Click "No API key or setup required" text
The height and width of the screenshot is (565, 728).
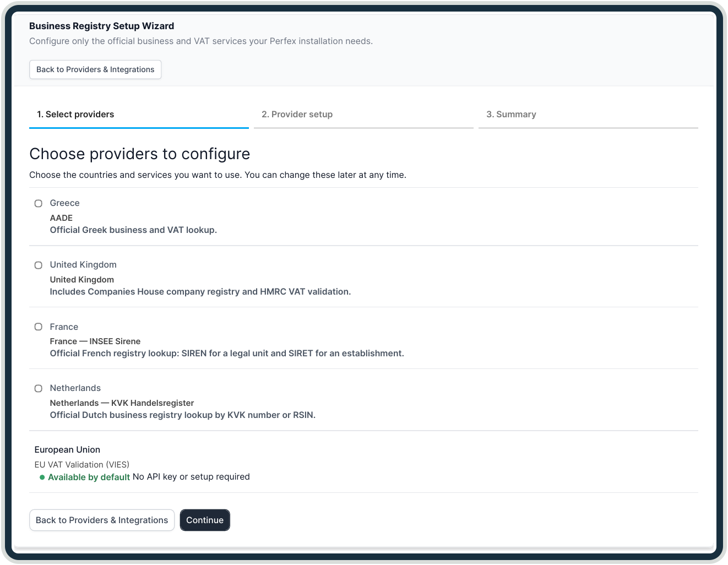191,477
